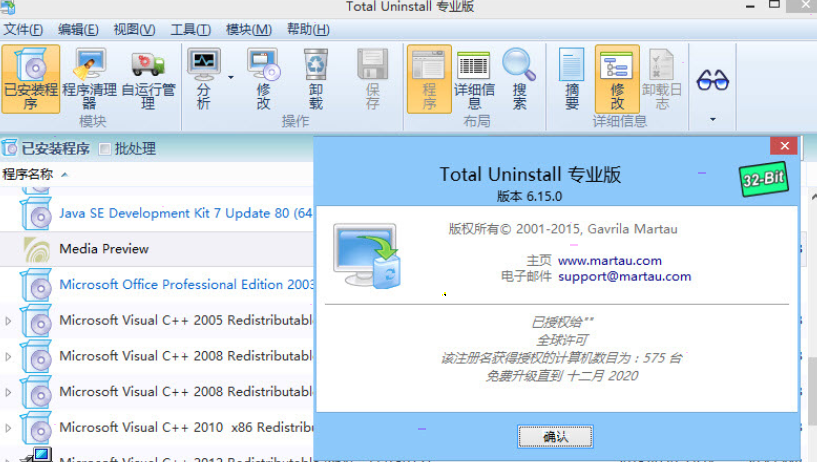The width and height of the screenshot is (817, 462).
Task: Open the 卸载日志 view
Action: coord(662,79)
